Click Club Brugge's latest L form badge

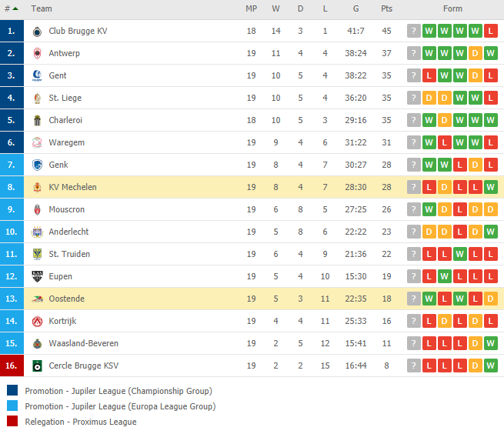490,32
